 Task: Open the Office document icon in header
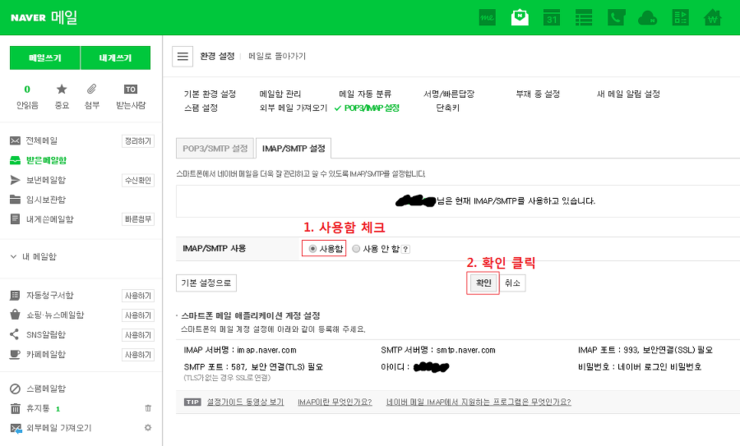coord(680,18)
